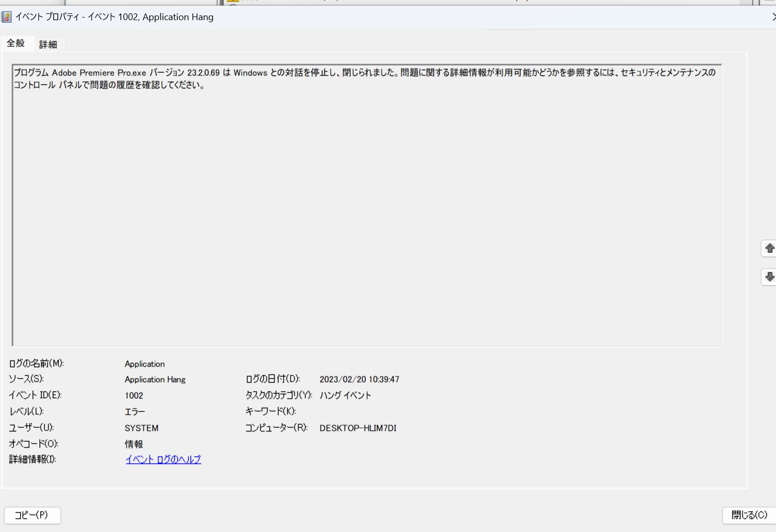
Task: Click the コピー(P) button
Action: click(33, 515)
